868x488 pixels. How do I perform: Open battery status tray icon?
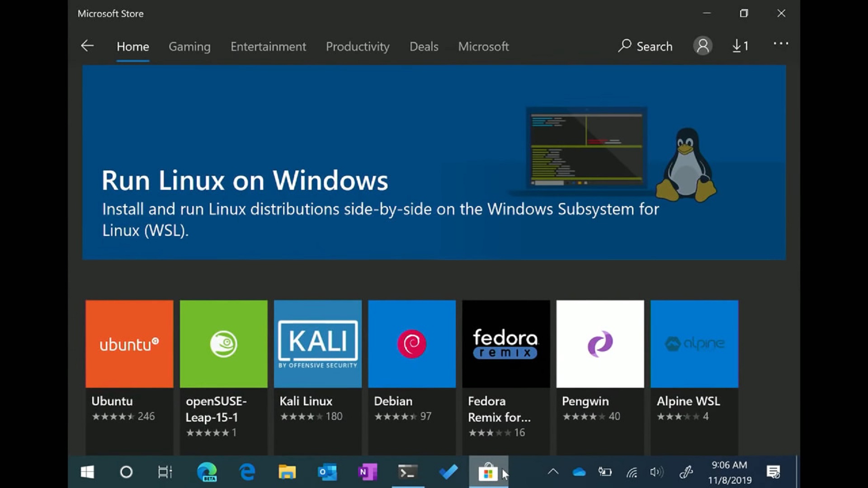(x=605, y=472)
